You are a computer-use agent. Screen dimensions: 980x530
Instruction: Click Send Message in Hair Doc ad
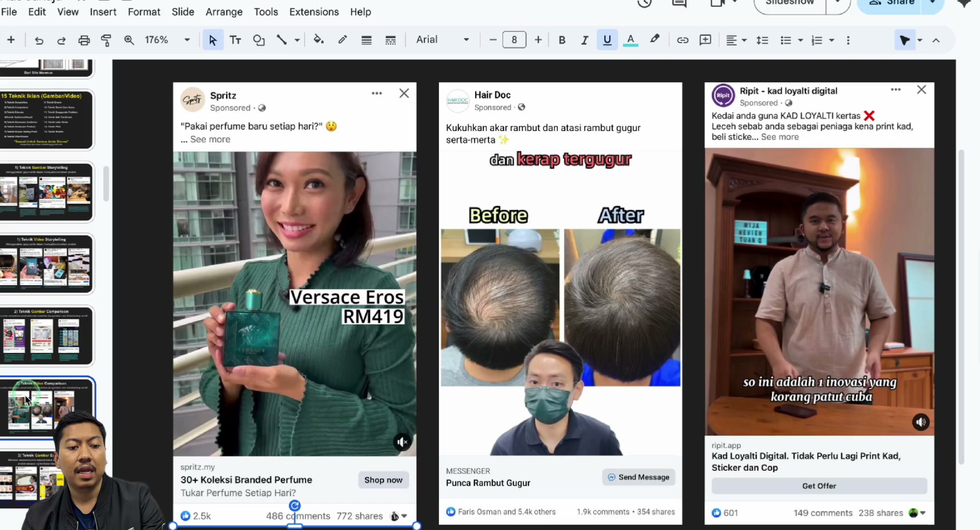(639, 477)
